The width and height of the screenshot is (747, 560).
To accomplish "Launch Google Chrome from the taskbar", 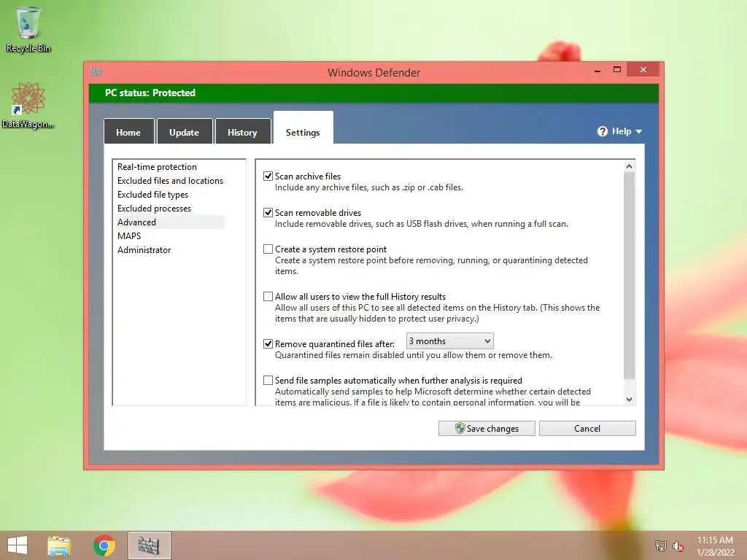I will click(104, 545).
